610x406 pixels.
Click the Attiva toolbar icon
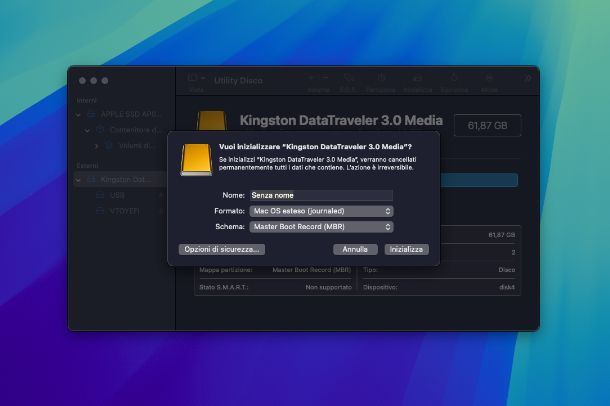pyautogui.click(x=489, y=79)
